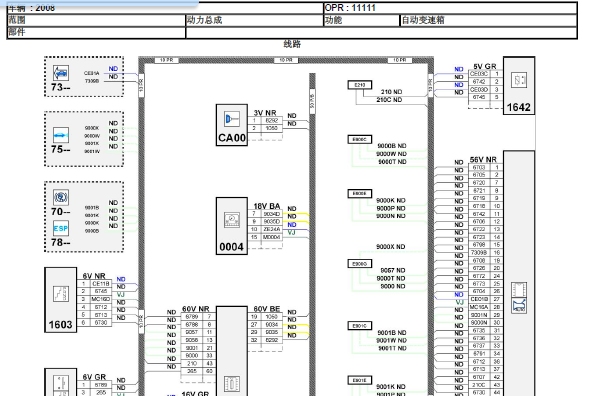This screenshot has width=591, height=396.
Task: Click the ignition key icon in CA00
Action: (x=232, y=119)
